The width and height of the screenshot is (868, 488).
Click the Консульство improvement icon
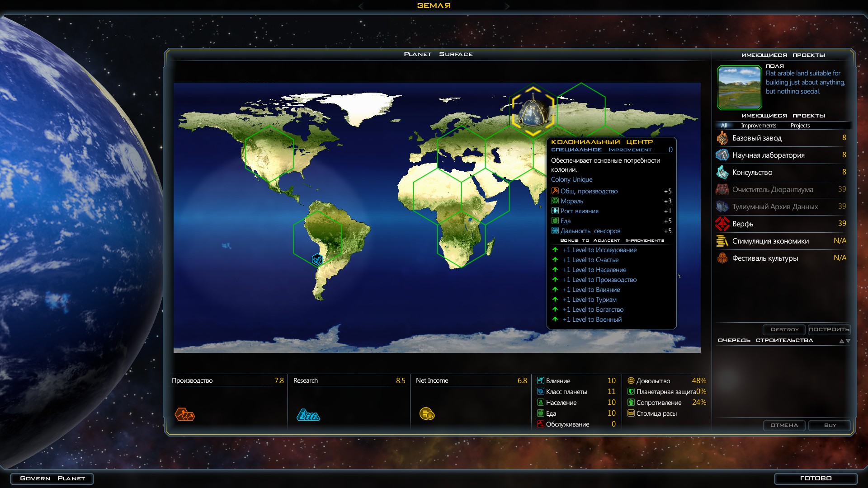point(722,173)
